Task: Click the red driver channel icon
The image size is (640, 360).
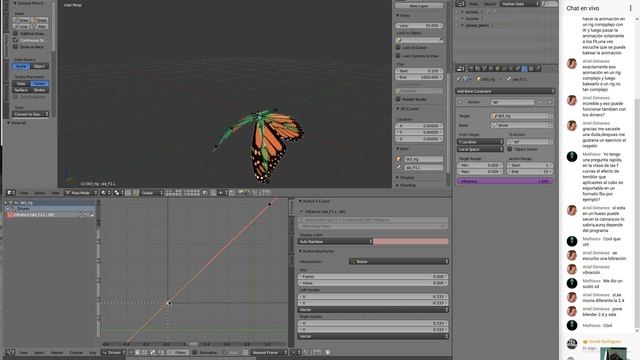Action: pyautogui.click(x=10, y=215)
